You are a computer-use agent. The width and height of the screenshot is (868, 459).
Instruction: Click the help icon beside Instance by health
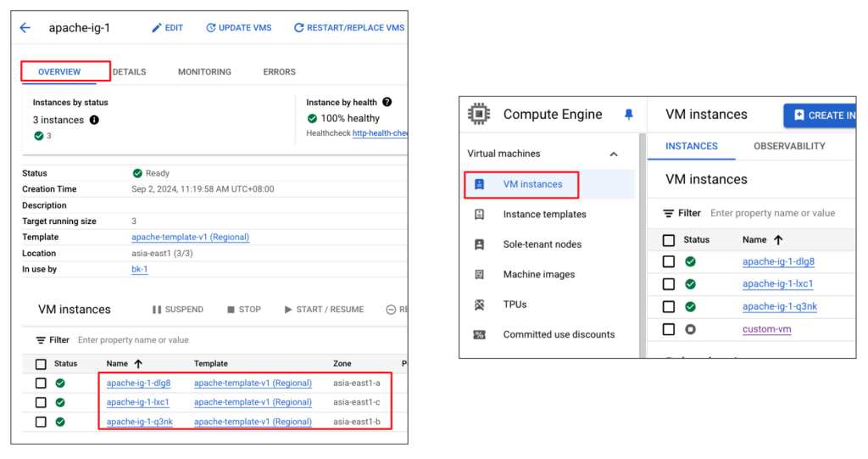(x=387, y=102)
